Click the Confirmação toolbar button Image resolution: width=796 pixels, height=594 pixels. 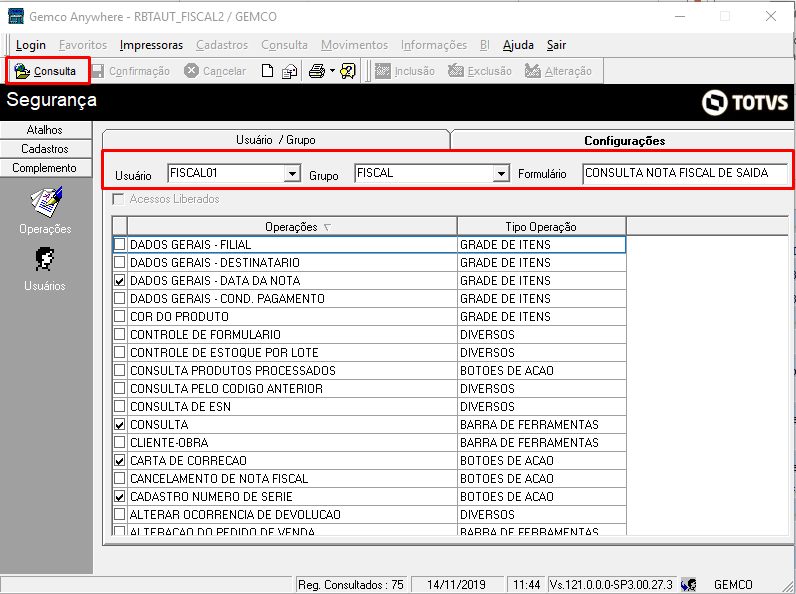point(131,71)
